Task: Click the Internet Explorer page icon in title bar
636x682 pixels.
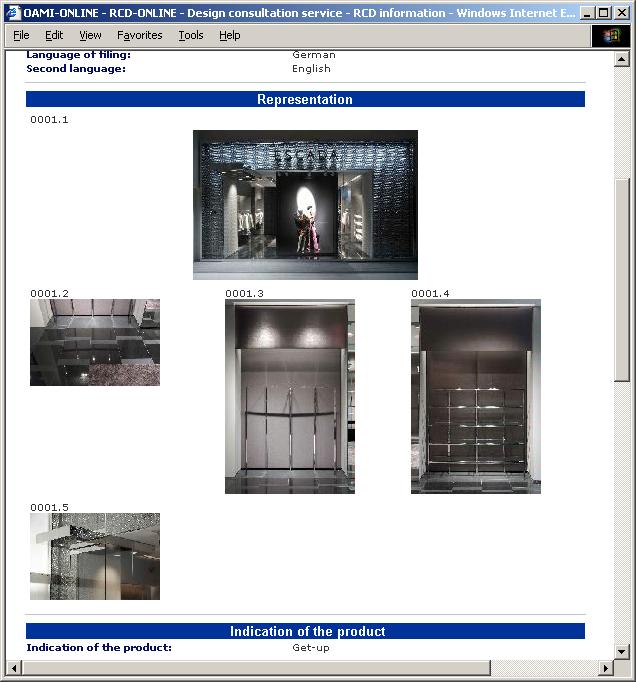Action: click(13, 13)
